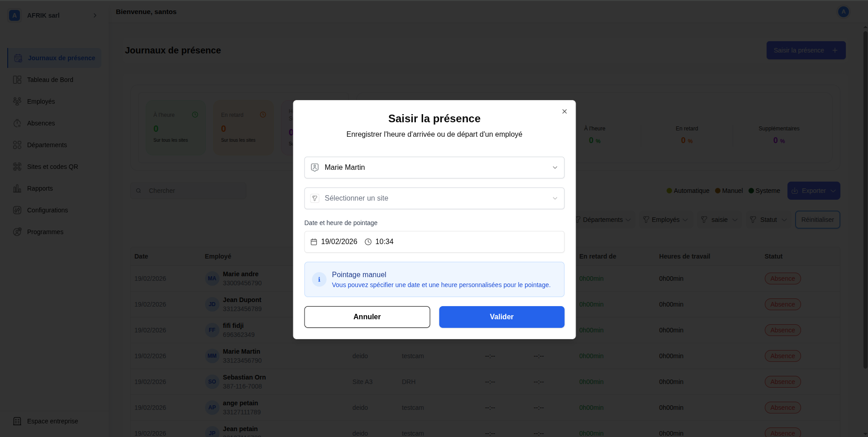Go to Tableau de Bord
This screenshot has height=437, width=868.
pos(50,80)
